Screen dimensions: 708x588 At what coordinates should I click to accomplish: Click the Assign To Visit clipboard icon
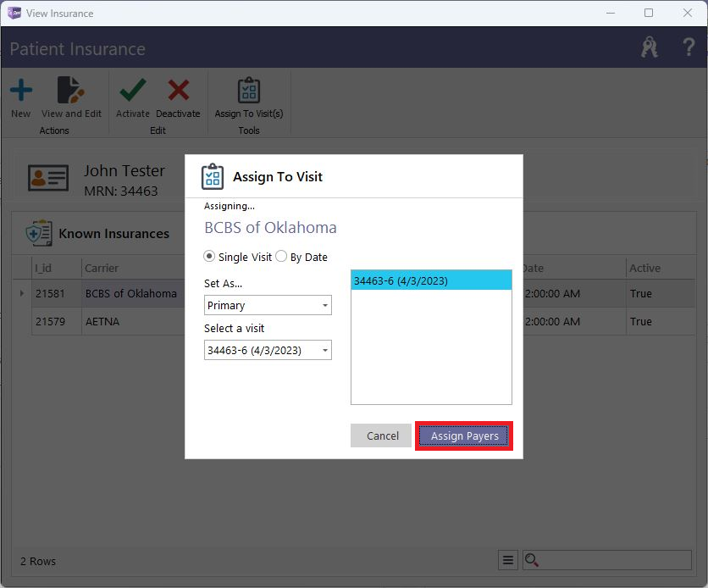[213, 176]
